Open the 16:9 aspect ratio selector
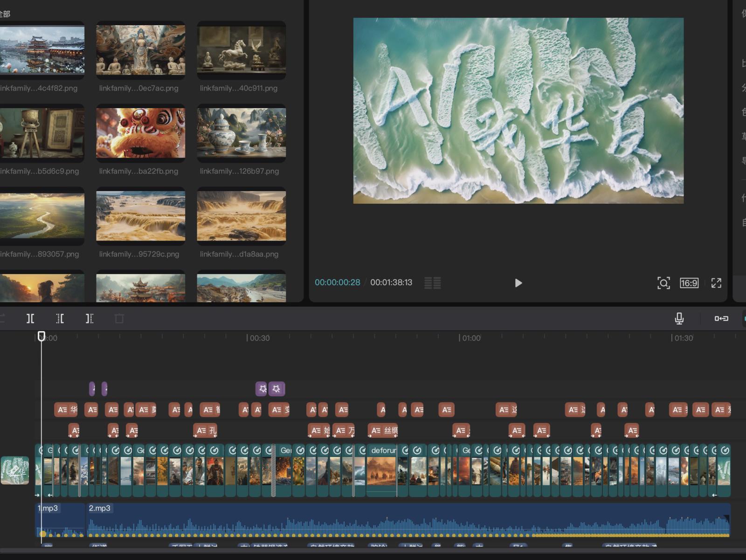This screenshot has width=746, height=560. pos(689,283)
